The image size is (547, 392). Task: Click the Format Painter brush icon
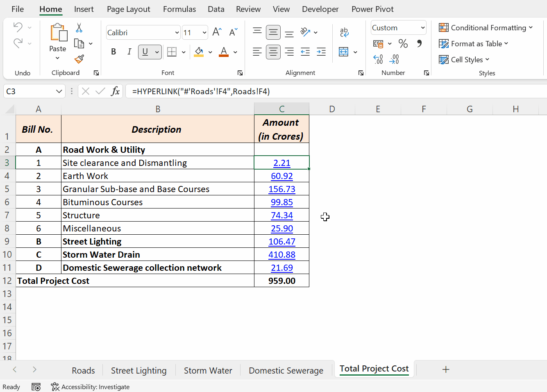pos(79,59)
